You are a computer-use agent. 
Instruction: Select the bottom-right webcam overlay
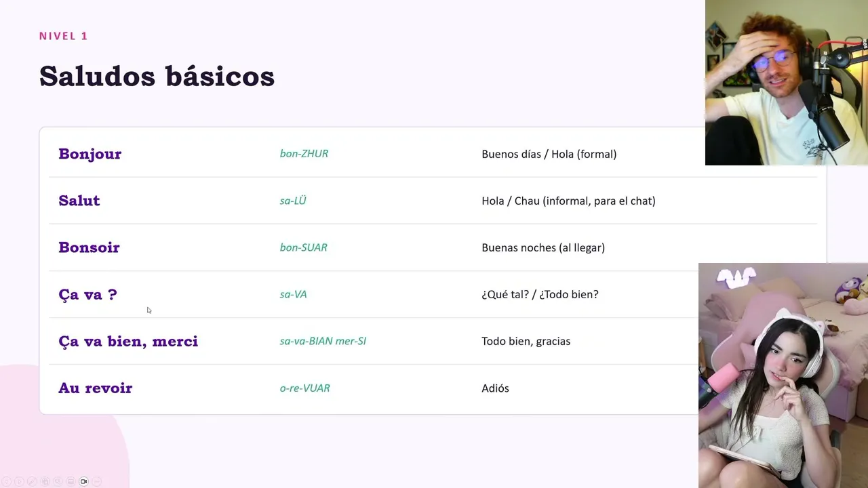point(783,375)
